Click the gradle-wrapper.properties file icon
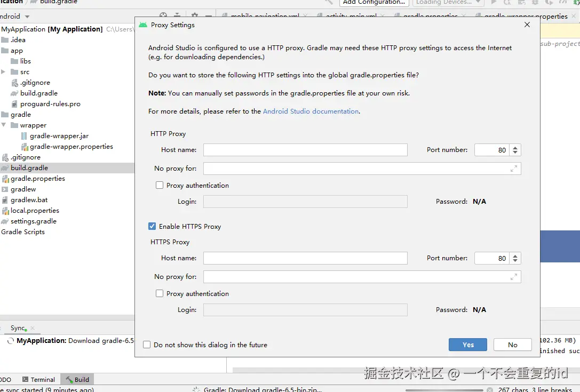Viewport: 580px width, 392px height. tap(25, 147)
